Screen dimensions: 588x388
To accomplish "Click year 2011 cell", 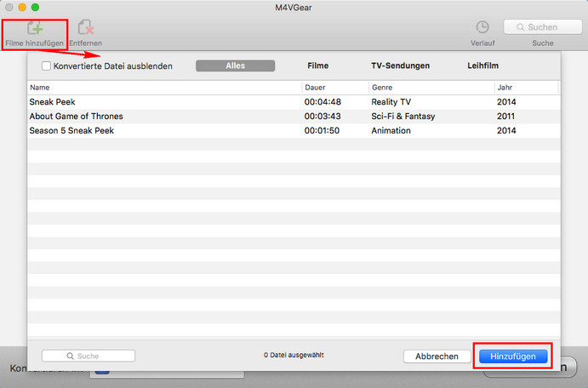I will pos(505,117).
